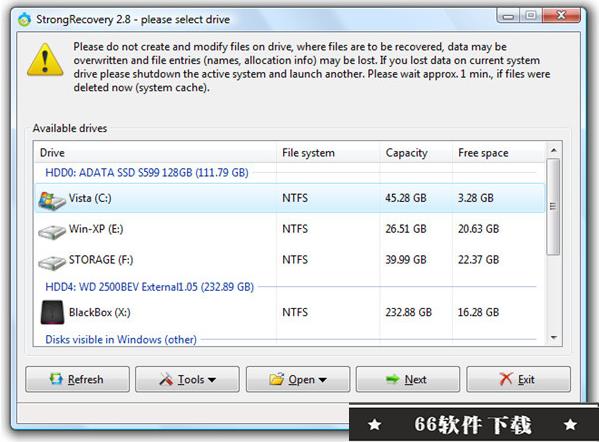599x442 pixels.
Task: Click the drive list scrollbar down arrow
Action: (x=554, y=338)
